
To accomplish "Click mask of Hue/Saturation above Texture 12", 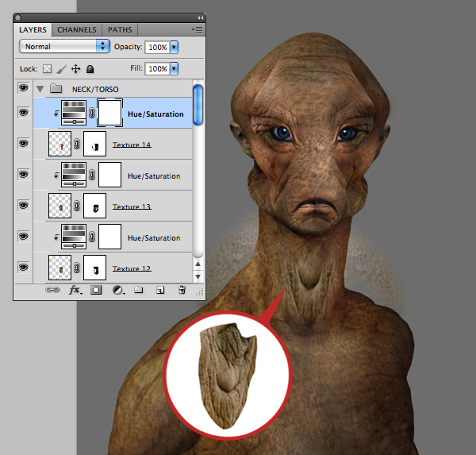I will click(x=109, y=237).
